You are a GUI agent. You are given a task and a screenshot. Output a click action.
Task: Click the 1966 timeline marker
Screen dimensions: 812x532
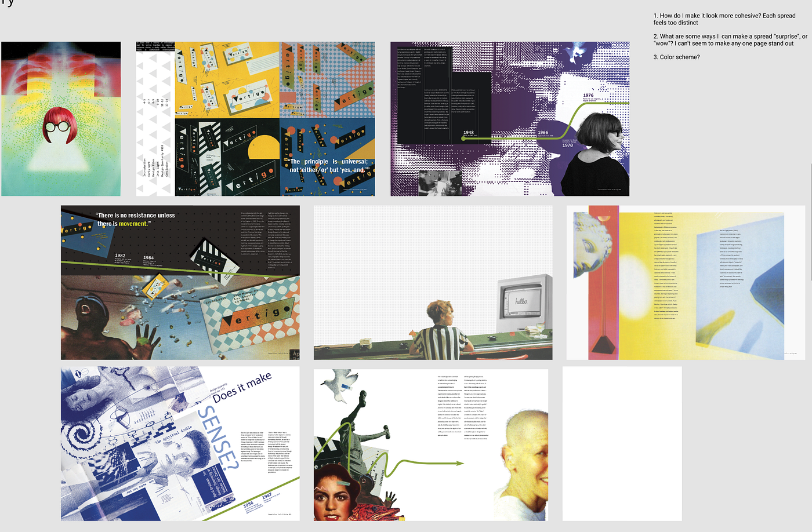point(543,133)
